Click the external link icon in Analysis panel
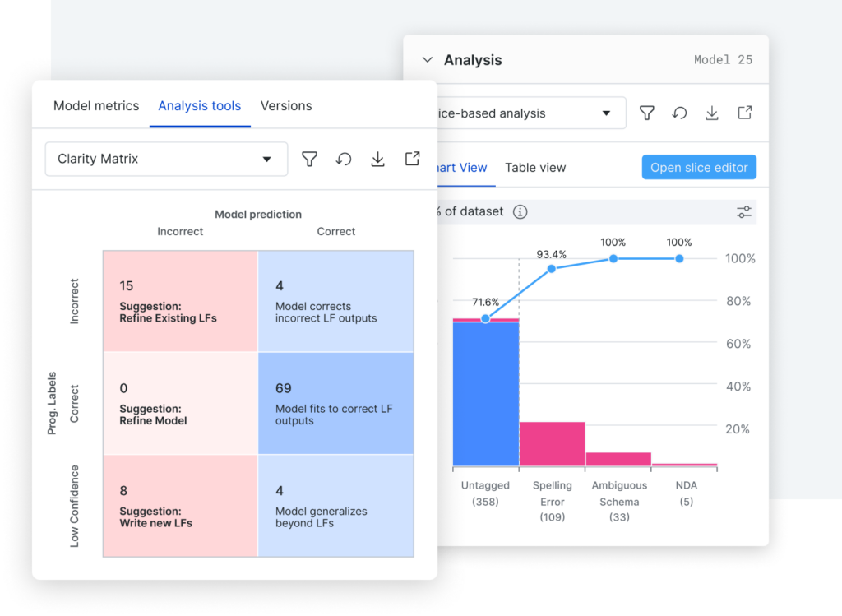 pos(745,112)
